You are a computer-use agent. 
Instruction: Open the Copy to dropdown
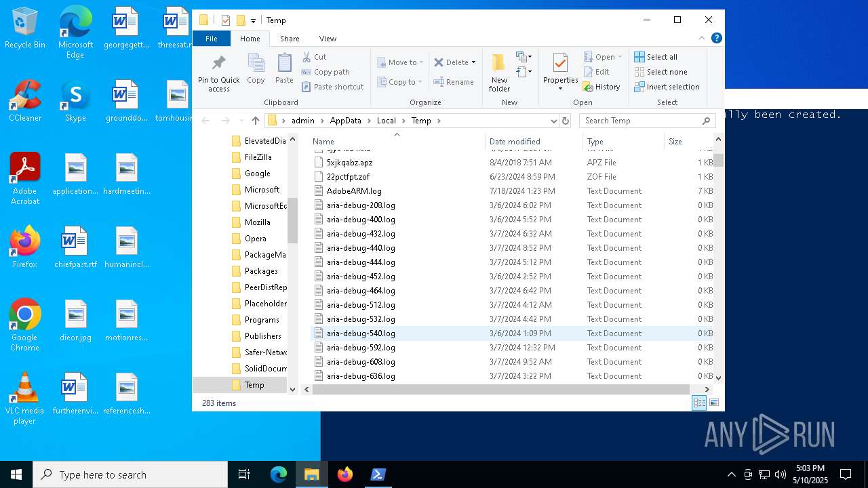399,82
